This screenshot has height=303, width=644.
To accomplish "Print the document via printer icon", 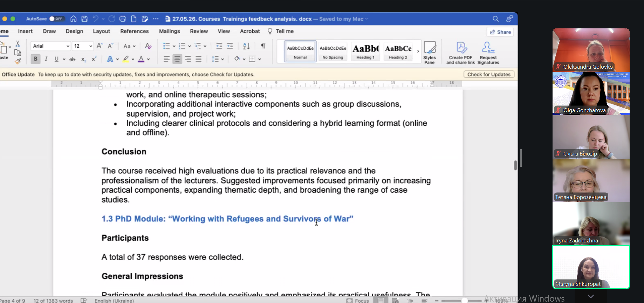I will click(123, 19).
